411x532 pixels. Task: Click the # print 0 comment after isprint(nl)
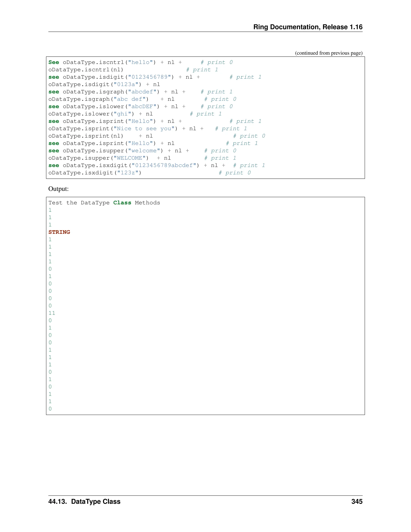(x=249, y=136)
